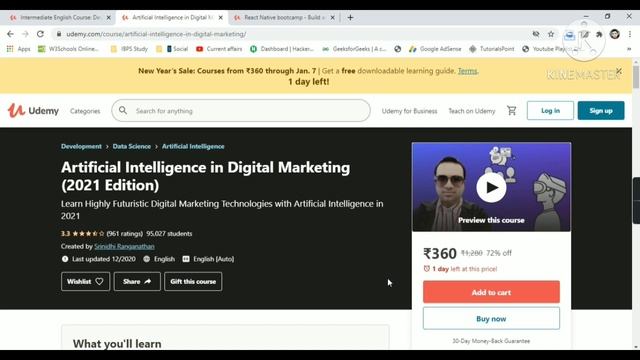This screenshot has width=640, height=360.
Task: Open the IBPS Study bookmark folder
Action: tap(129, 49)
